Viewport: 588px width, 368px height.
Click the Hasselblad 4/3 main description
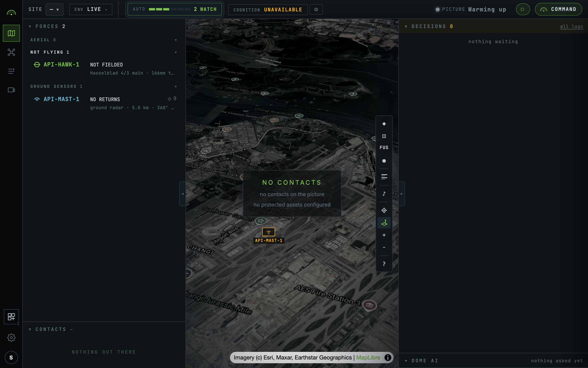click(x=132, y=73)
